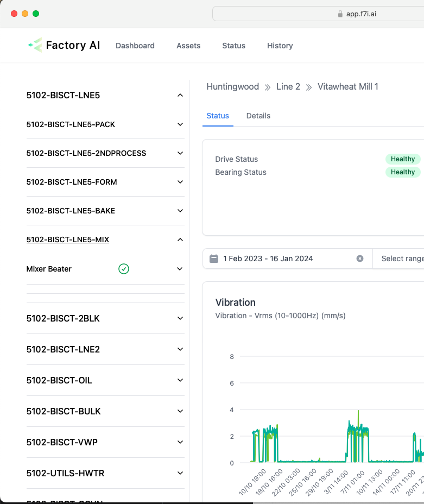This screenshot has width=424, height=504.
Task: Click the 5102-BISCT-OIL label
Action: click(59, 380)
